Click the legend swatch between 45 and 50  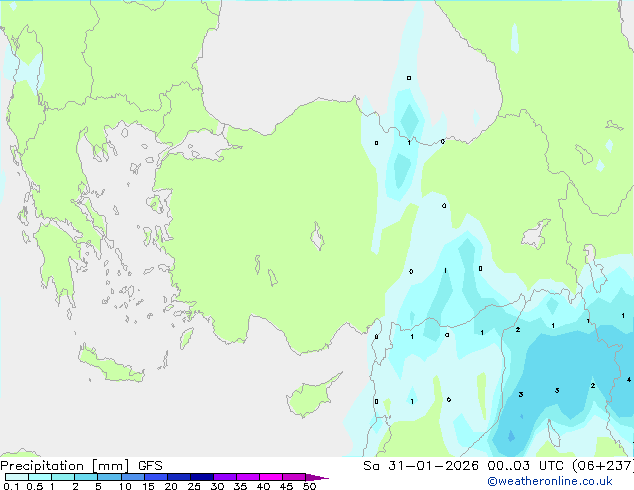pyautogui.click(x=294, y=477)
